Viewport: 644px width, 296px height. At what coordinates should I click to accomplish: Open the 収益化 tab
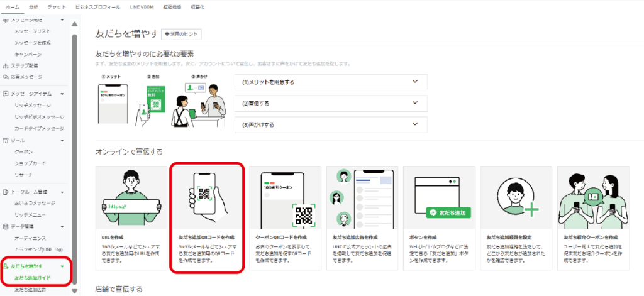click(x=197, y=7)
